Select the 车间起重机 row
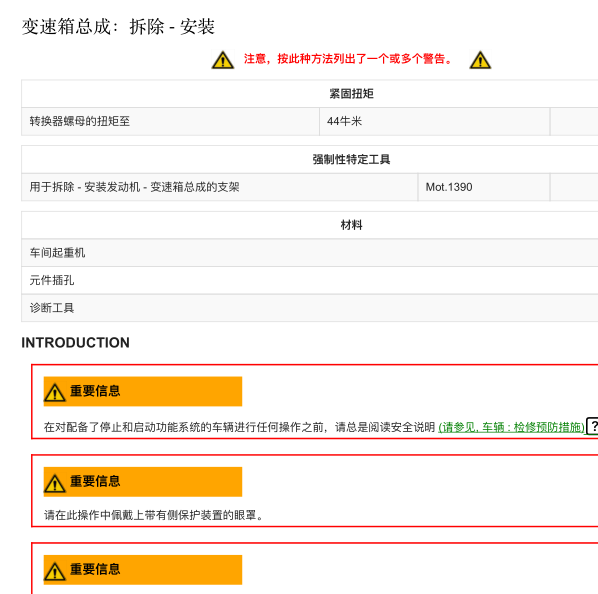This screenshot has width=598, height=594. tap(310, 253)
